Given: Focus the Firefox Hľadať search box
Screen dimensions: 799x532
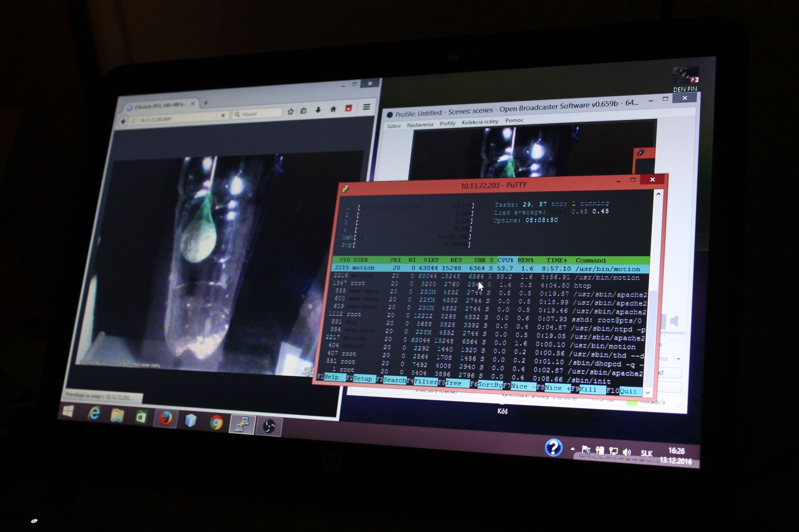Looking at the screenshot, I should [257, 113].
